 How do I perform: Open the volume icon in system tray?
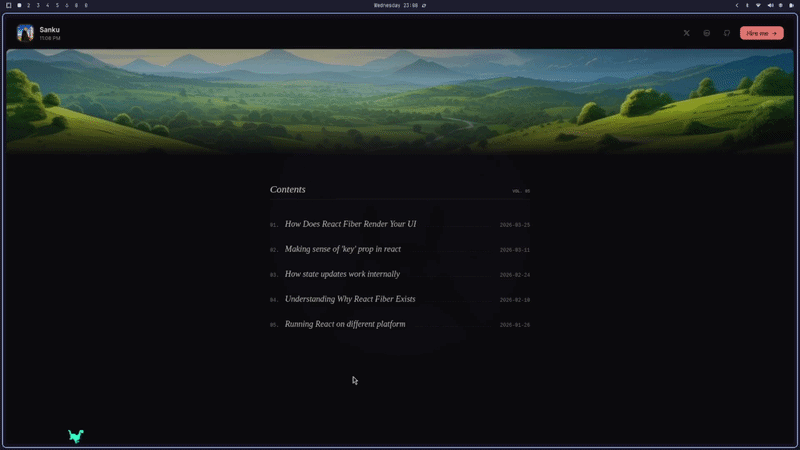[x=769, y=5]
